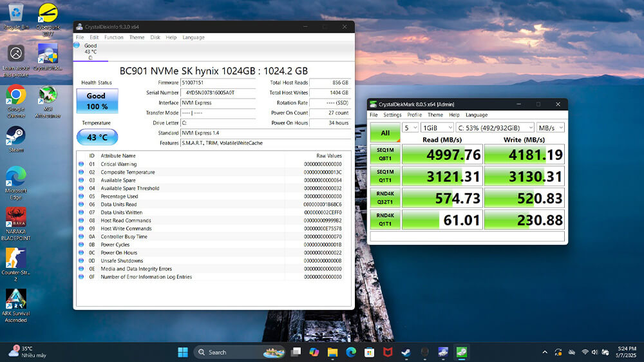Image resolution: width=644 pixels, height=362 pixels.
Task: Select the C: Good 43 °C disk tab
Action: point(90,52)
